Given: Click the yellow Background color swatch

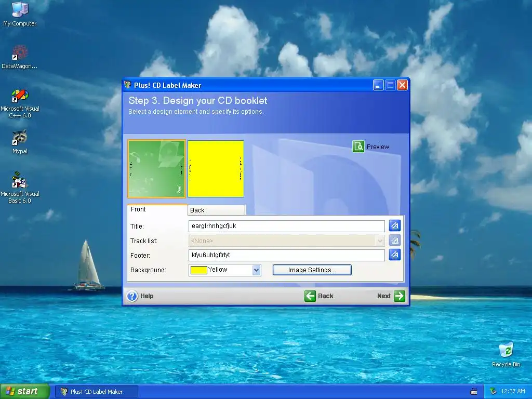Looking at the screenshot, I should 199,270.
